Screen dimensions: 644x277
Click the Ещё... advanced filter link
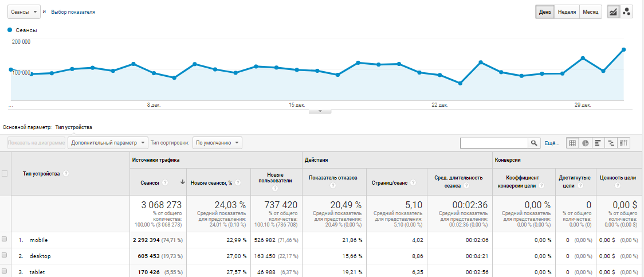point(551,143)
